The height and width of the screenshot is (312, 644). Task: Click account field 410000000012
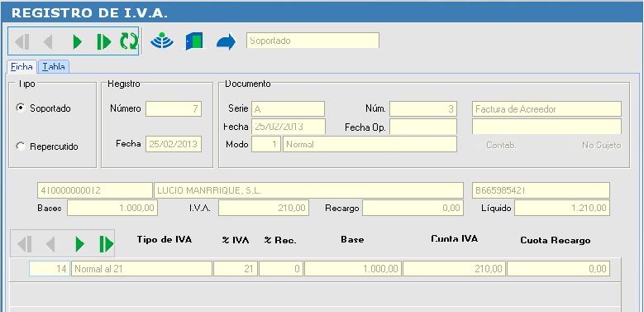click(94, 190)
